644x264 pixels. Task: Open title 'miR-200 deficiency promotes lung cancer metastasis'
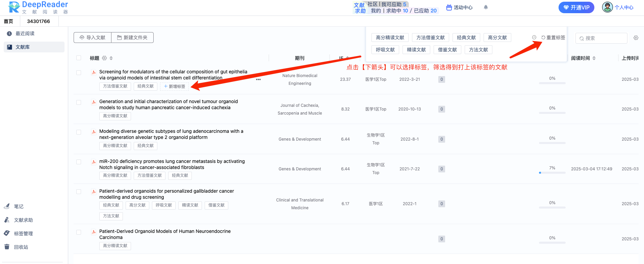point(172,164)
